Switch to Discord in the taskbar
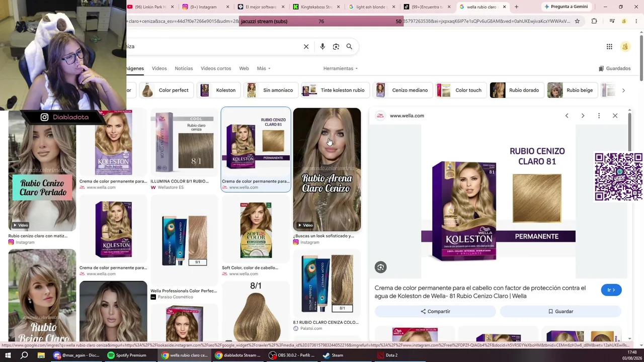This screenshot has height=362, width=644. pos(76,355)
